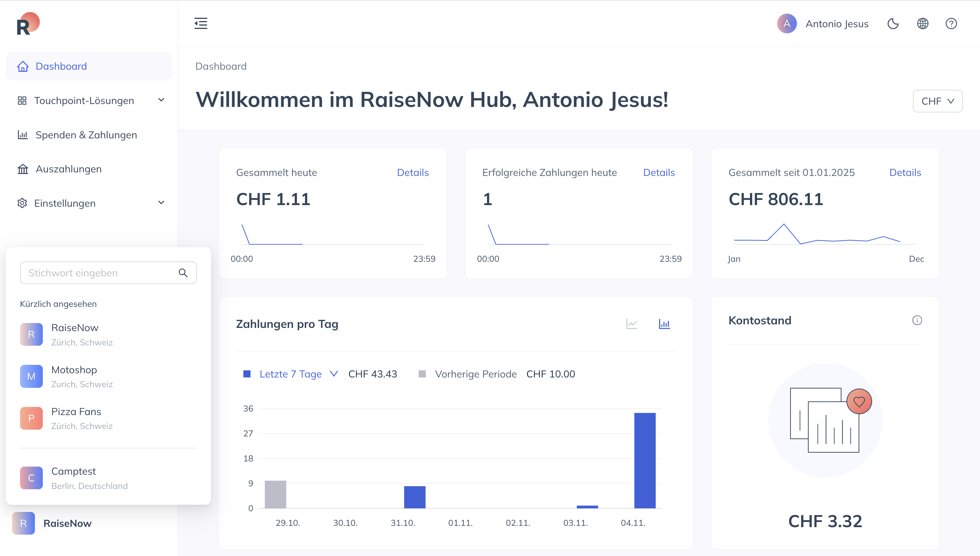
Task: Switch to bar chart view
Action: (x=664, y=324)
